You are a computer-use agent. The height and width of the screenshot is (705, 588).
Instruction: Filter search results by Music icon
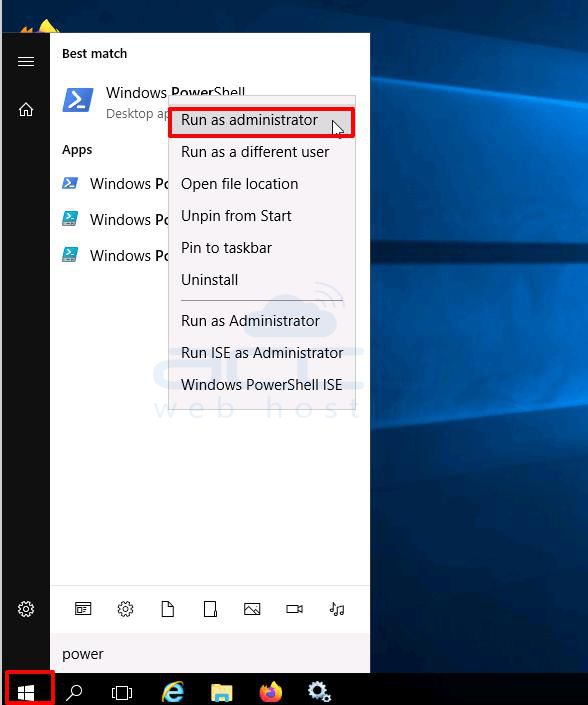(337, 609)
